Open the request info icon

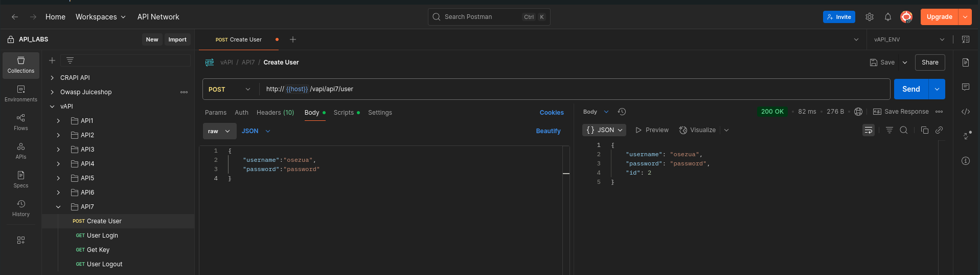[x=966, y=161]
